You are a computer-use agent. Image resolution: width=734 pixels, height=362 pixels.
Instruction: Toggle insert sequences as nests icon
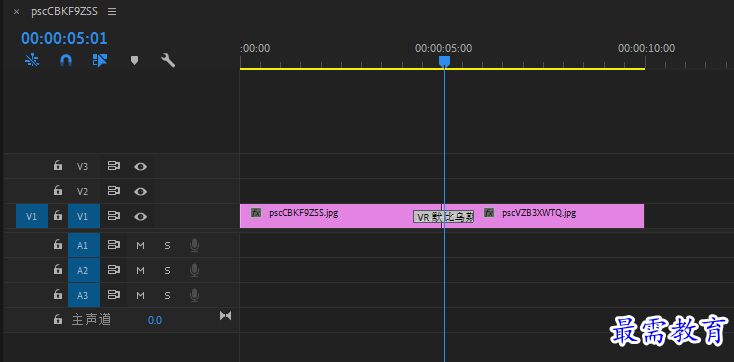click(x=32, y=60)
